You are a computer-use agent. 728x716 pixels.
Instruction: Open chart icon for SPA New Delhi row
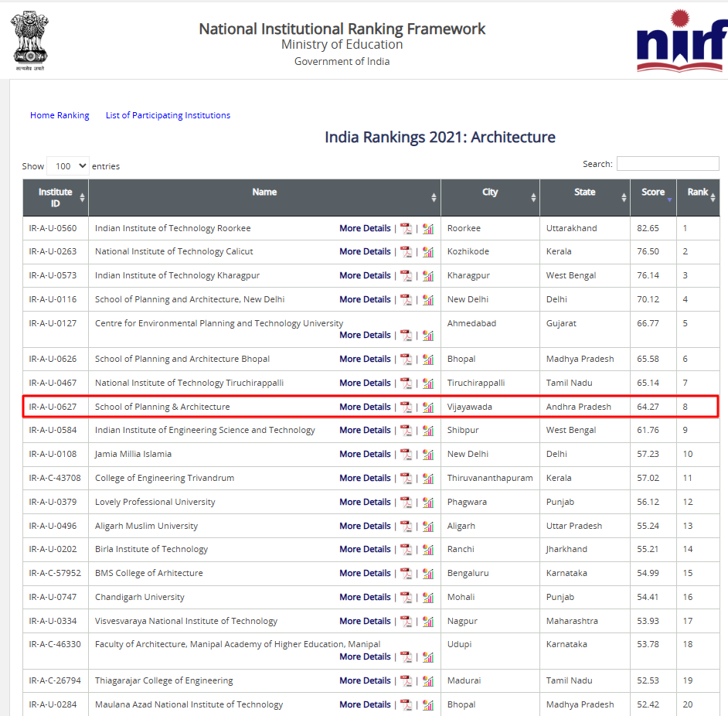coord(428,300)
